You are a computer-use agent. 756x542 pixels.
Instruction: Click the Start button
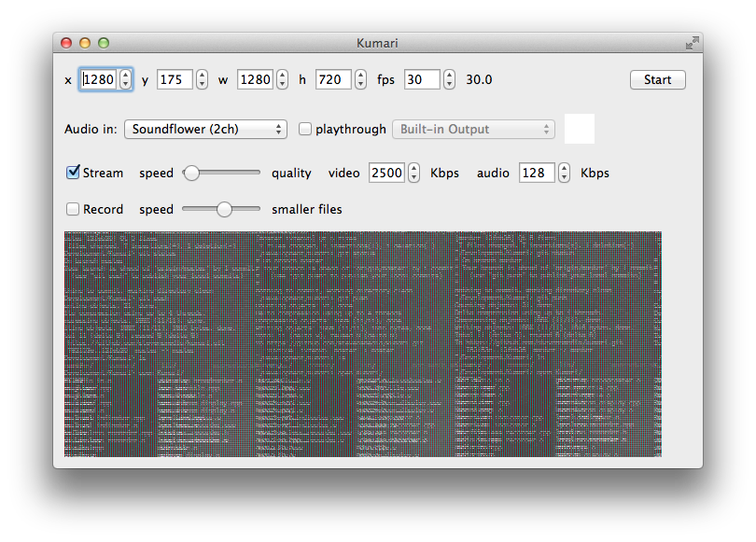pos(657,80)
